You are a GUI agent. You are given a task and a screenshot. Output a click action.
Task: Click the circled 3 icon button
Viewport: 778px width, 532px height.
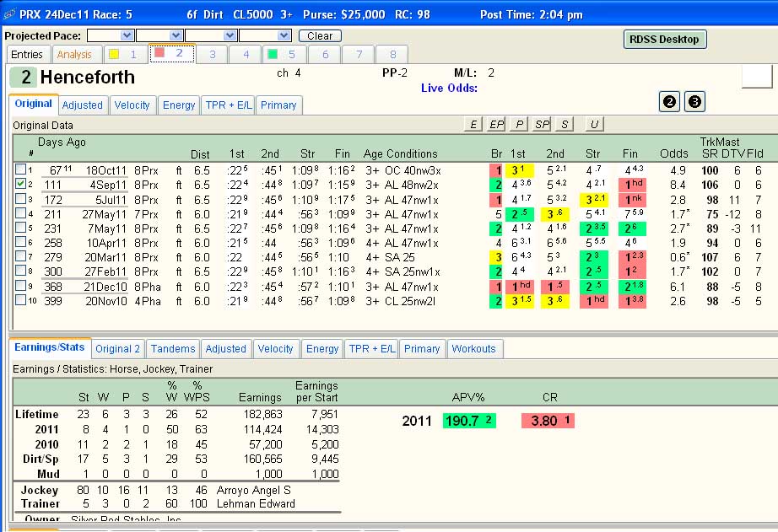click(x=694, y=102)
